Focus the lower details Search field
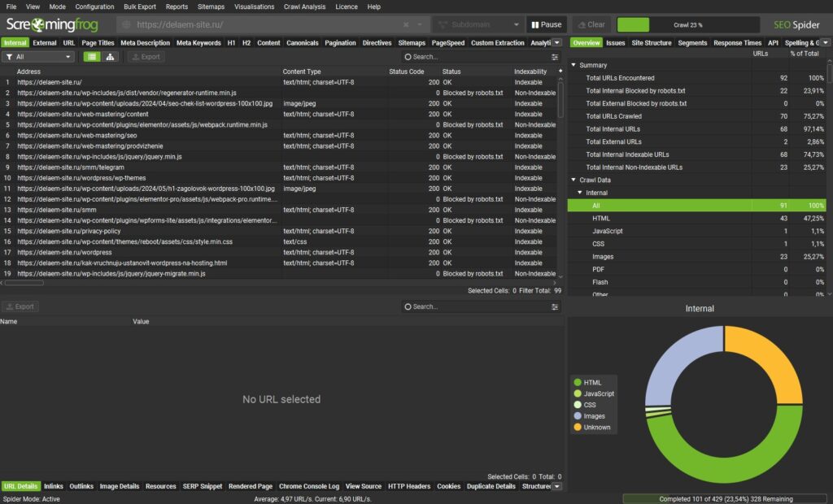The height and width of the screenshot is (504, 833). (475, 307)
